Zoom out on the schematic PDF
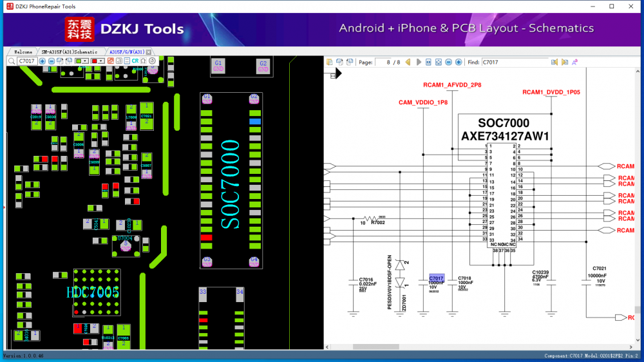The width and height of the screenshot is (644, 362). pyautogui.click(x=449, y=62)
